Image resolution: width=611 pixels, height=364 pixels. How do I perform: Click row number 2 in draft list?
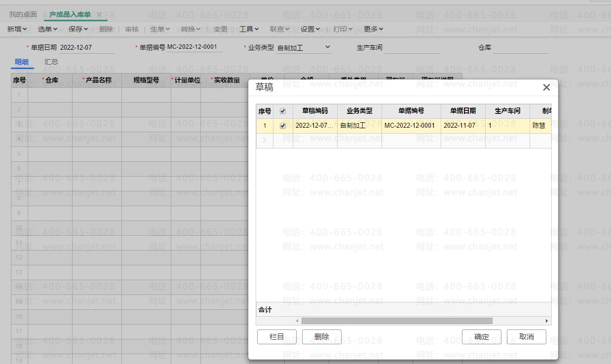[x=265, y=141]
